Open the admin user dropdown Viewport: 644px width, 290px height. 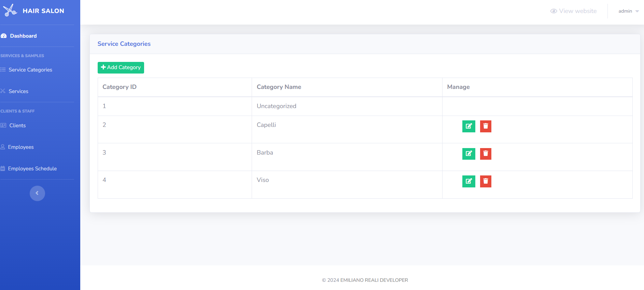(x=628, y=11)
